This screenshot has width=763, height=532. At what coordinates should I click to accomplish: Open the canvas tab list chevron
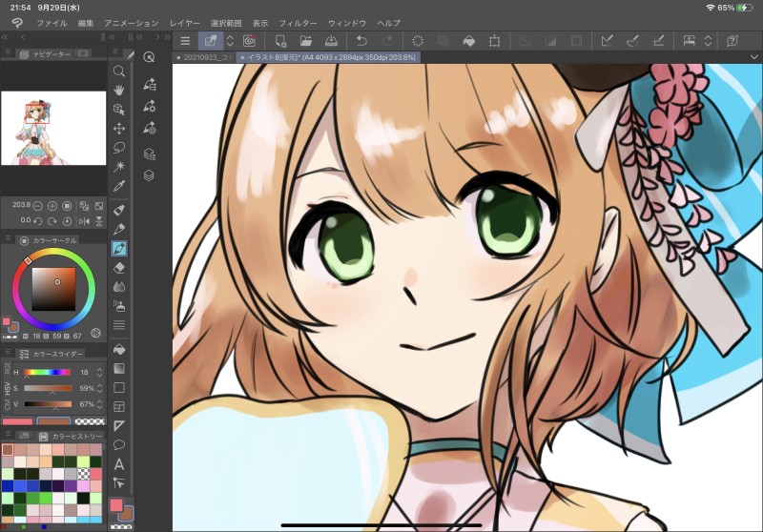[754, 57]
